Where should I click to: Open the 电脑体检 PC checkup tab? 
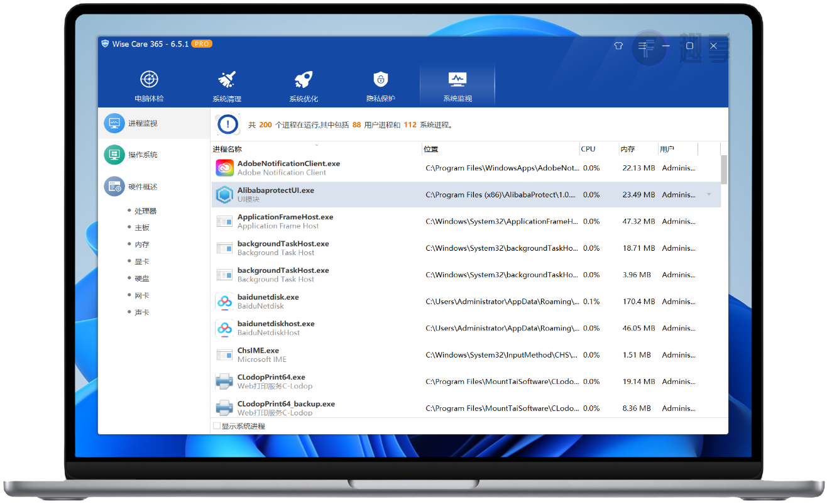[149, 86]
